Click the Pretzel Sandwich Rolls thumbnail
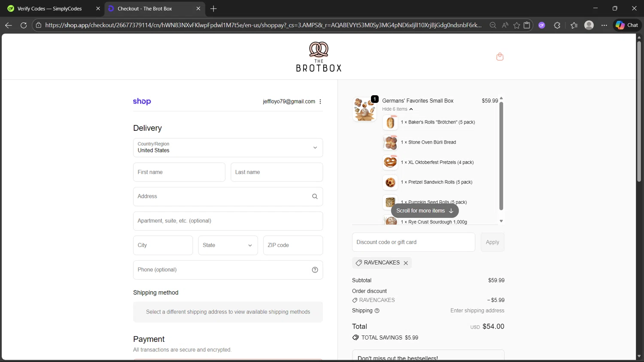The height and width of the screenshot is (362, 644). click(390, 182)
